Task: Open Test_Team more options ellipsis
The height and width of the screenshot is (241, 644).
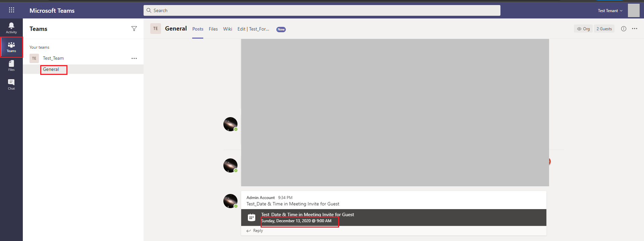Action: coord(134,58)
